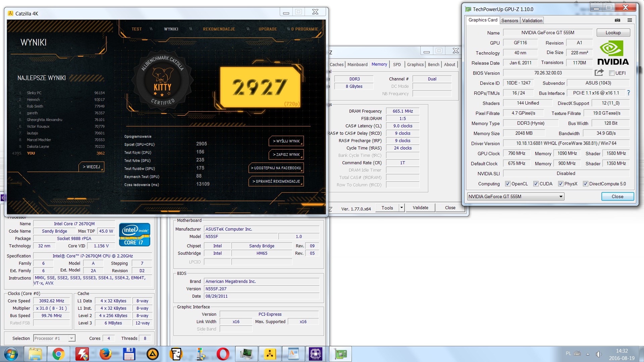The height and width of the screenshot is (362, 644).
Task: Click the Catzilla window title icon
Action: click(10, 13)
